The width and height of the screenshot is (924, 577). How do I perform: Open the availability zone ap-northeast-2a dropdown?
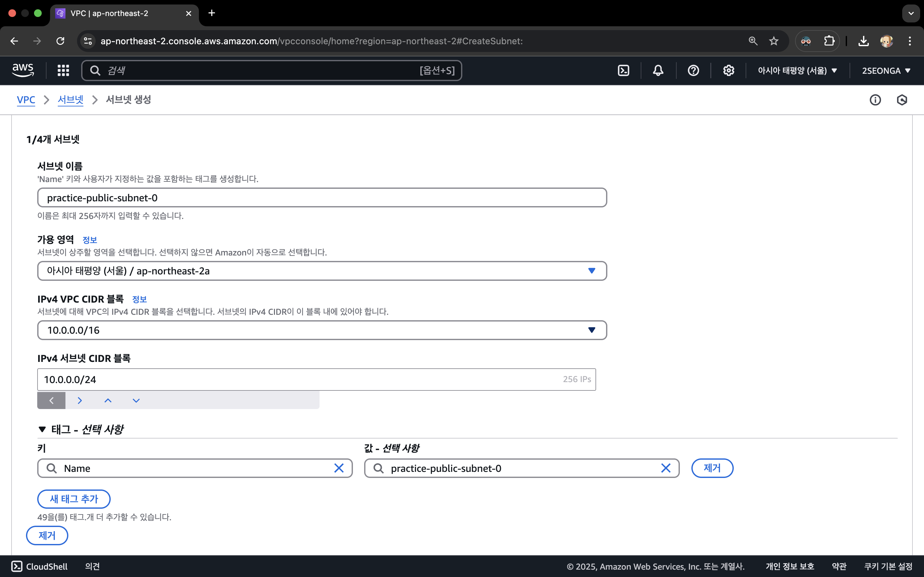point(321,271)
